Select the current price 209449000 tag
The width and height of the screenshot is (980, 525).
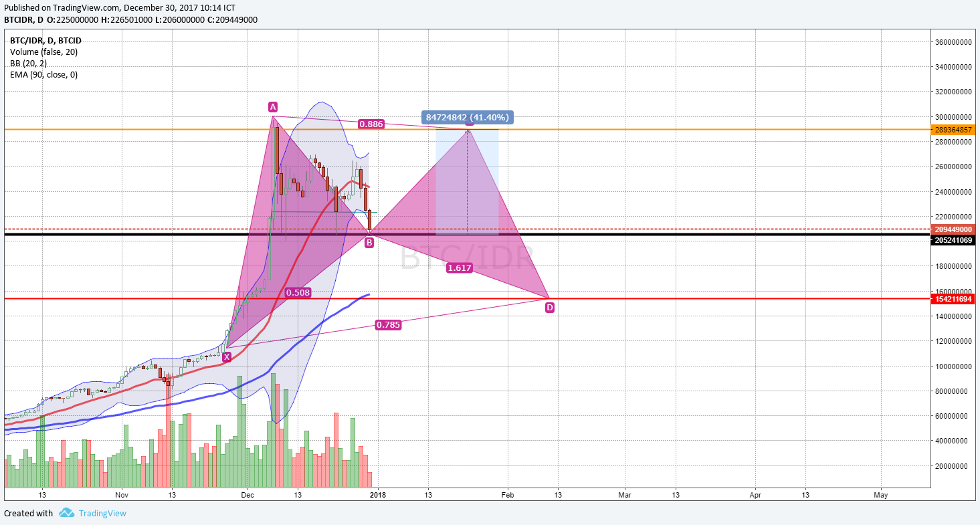(x=953, y=229)
